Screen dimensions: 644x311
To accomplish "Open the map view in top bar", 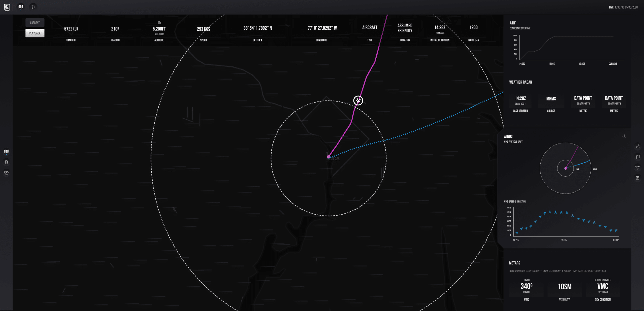I will (x=21, y=7).
